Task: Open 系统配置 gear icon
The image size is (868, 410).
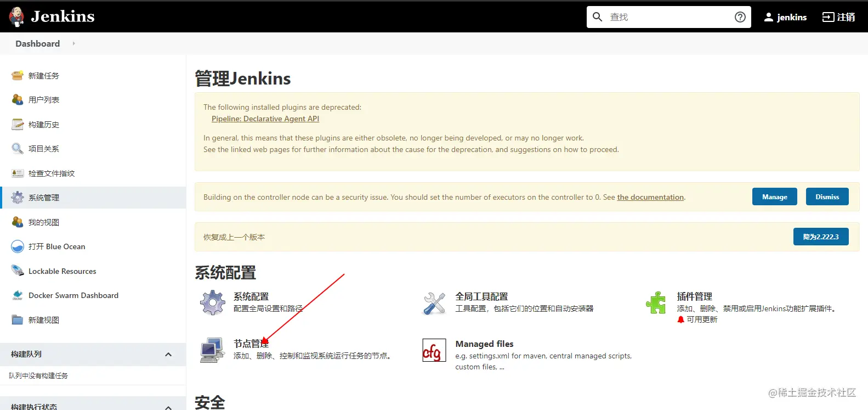Action: [213, 302]
